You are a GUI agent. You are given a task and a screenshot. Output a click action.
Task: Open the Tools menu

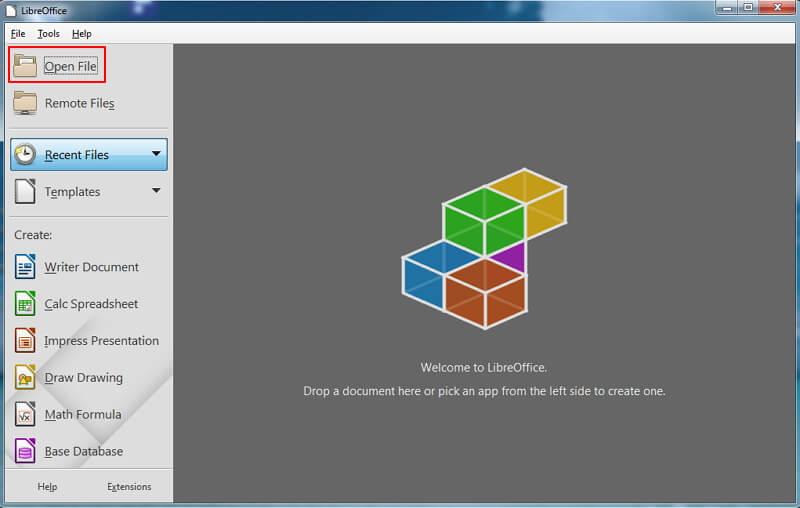[x=48, y=34]
